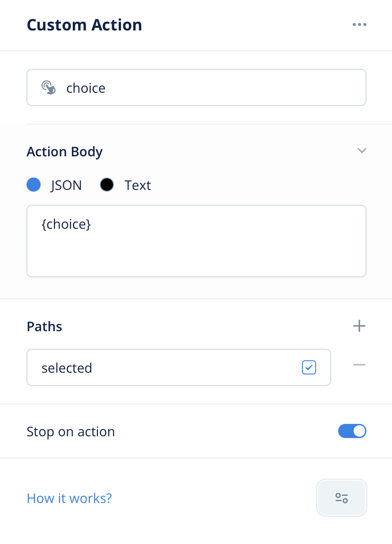Open the three-dot options menu
Viewport: 392px width, 544px height.
tap(359, 25)
